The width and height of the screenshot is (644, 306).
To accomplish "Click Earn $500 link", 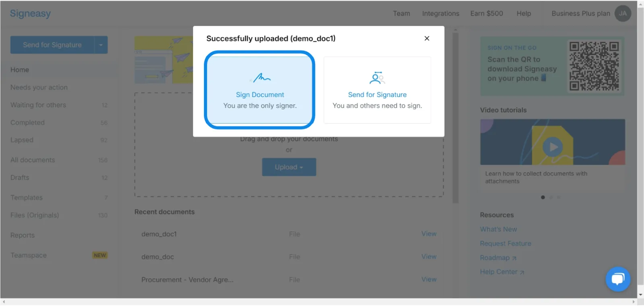I will coord(487,13).
